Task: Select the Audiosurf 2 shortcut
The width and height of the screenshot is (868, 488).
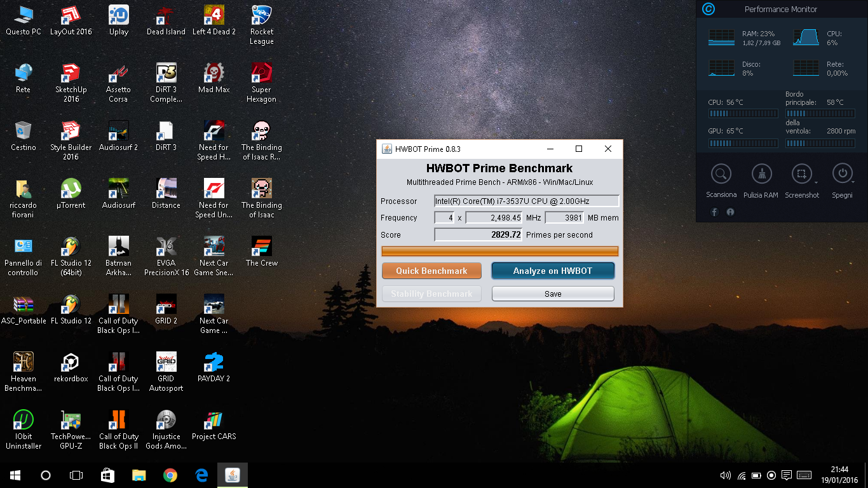Action: click(x=119, y=136)
